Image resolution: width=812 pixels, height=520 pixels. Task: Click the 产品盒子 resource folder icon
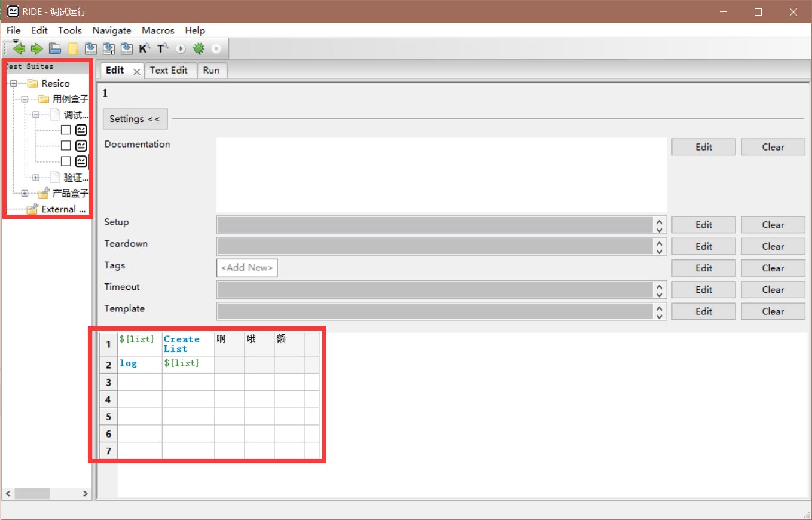44,193
